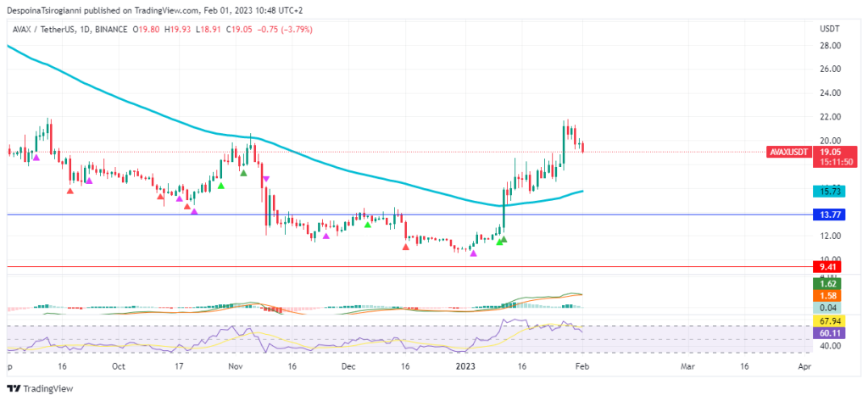This screenshot has height=401, width=868.
Task: Click the pink down-triangle marker near November
Action: (266, 179)
